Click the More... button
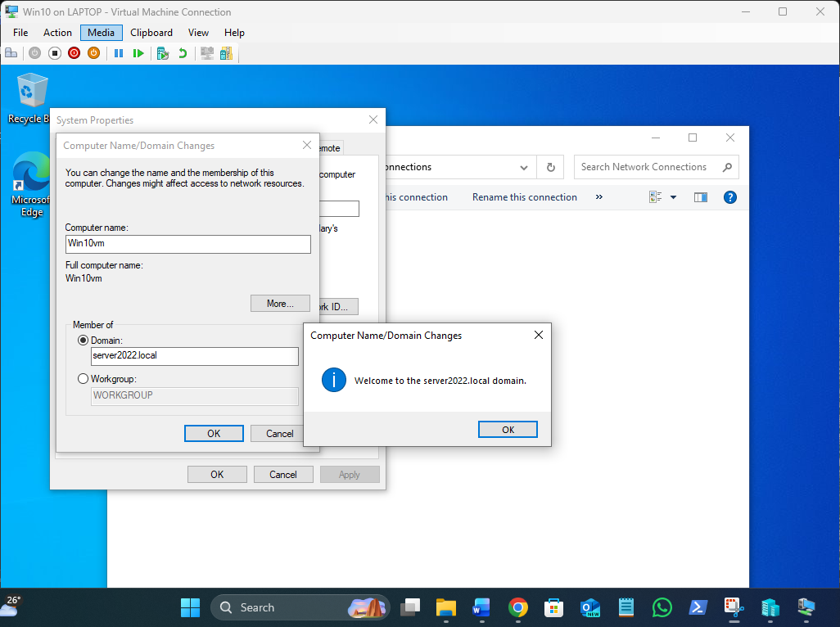The width and height of the screenshot is (840, 627). click(x=280, y=304)
